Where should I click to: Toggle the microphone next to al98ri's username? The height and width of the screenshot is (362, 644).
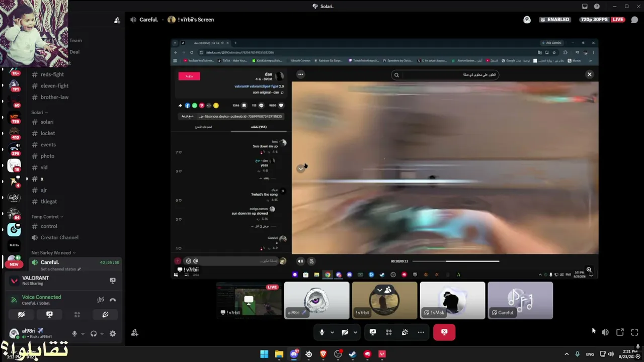point(74,333)
